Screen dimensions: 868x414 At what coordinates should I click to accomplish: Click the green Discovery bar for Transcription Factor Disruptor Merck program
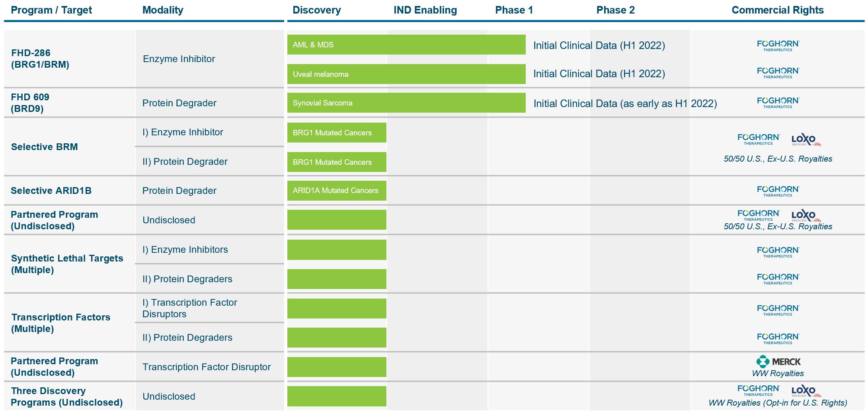[337, 367]
